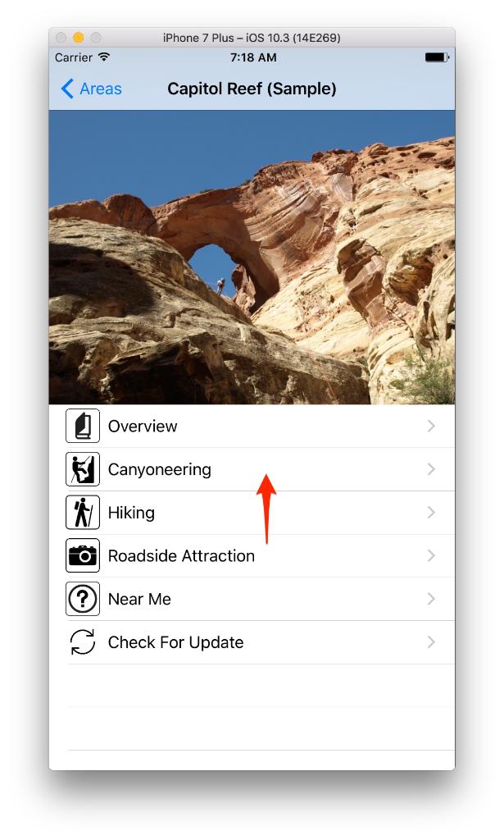Click the back chevron beside Areas
The image size is (504, 840).
(x=67, y=89)
